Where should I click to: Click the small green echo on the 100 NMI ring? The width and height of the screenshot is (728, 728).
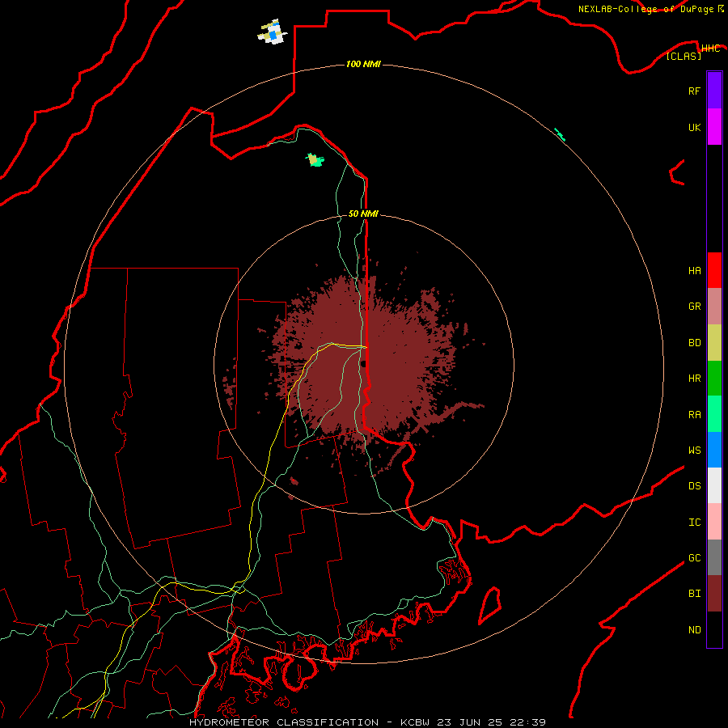(x=560, y=134)
